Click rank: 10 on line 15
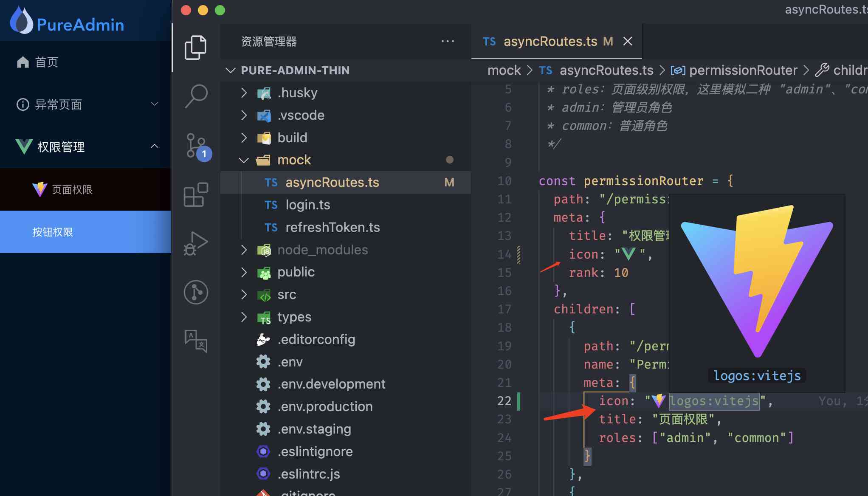 tap(598, 273)
